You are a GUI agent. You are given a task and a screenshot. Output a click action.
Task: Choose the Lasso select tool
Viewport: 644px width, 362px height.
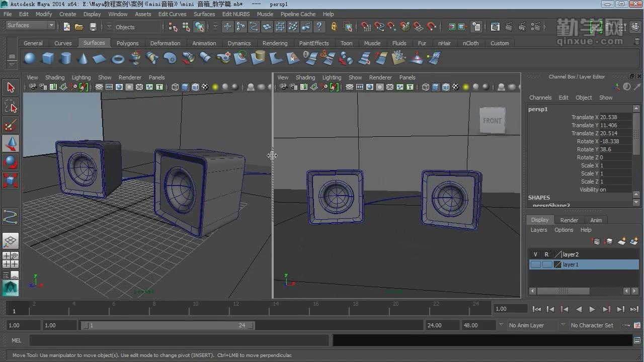coord(11,107)
